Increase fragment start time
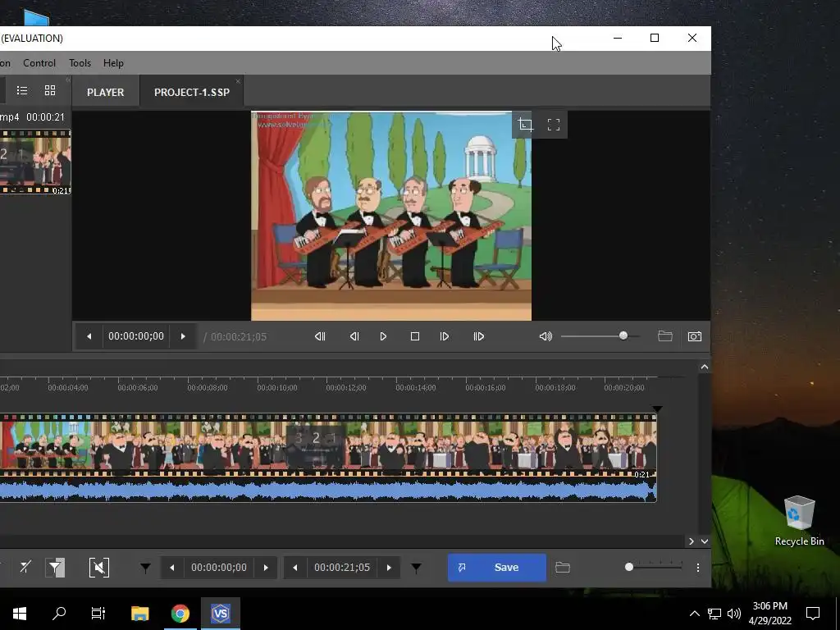This screenshot has width=840, height=630. coord(266,568)
